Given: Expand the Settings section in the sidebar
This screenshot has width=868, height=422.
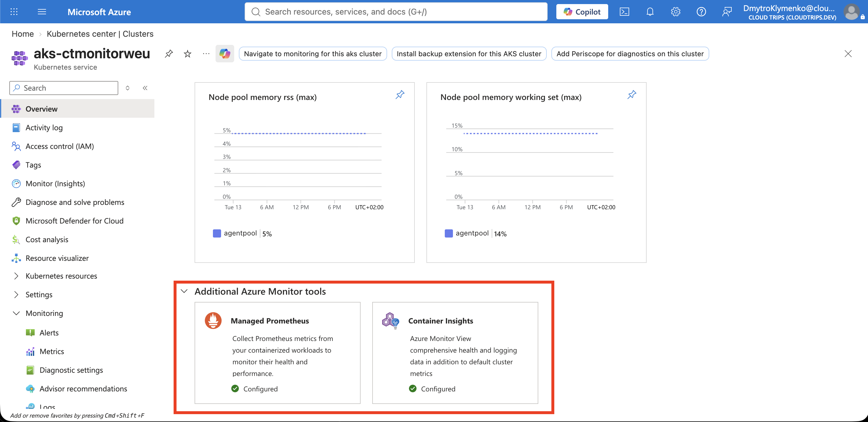Looking at the screenshot, I should 16,295.
